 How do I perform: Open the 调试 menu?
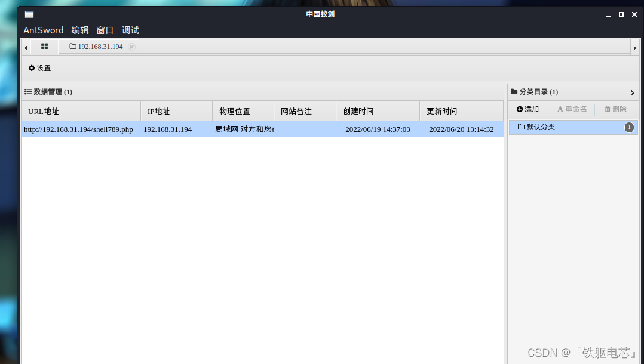point(130,30)
